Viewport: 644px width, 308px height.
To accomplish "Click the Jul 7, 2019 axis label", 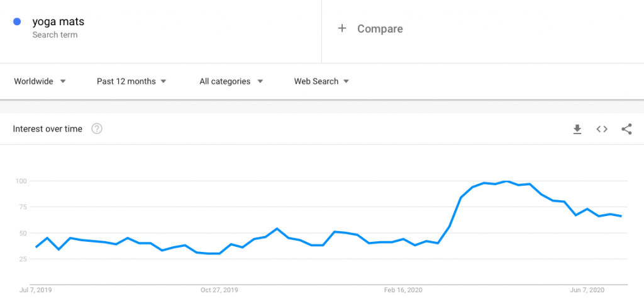I will [36, 290].
